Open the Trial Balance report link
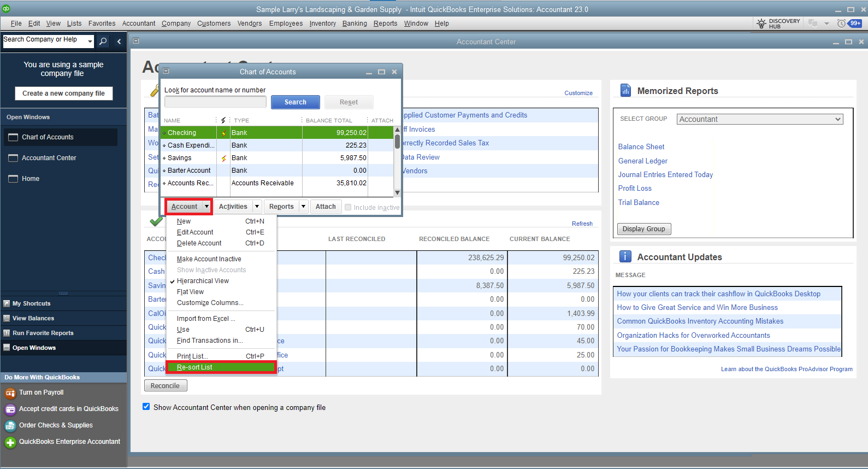Screen dimensions: 868x469 [x=639, y=202]
